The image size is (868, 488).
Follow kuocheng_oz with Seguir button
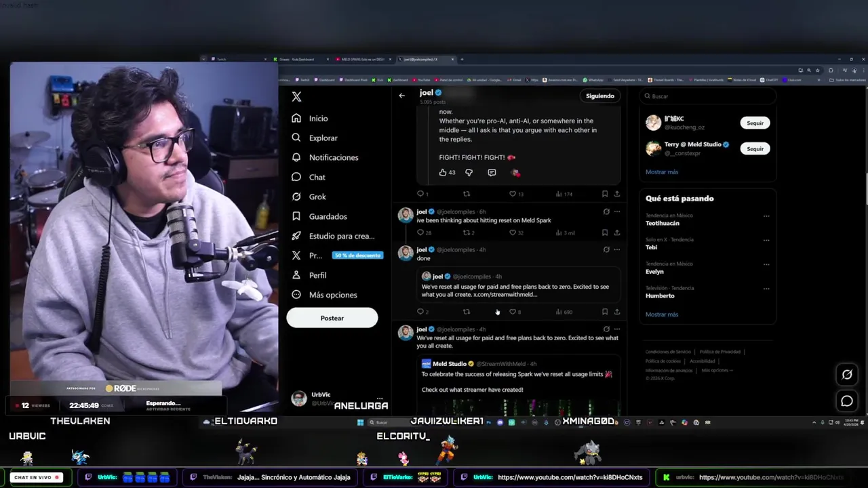pos(755,123)
